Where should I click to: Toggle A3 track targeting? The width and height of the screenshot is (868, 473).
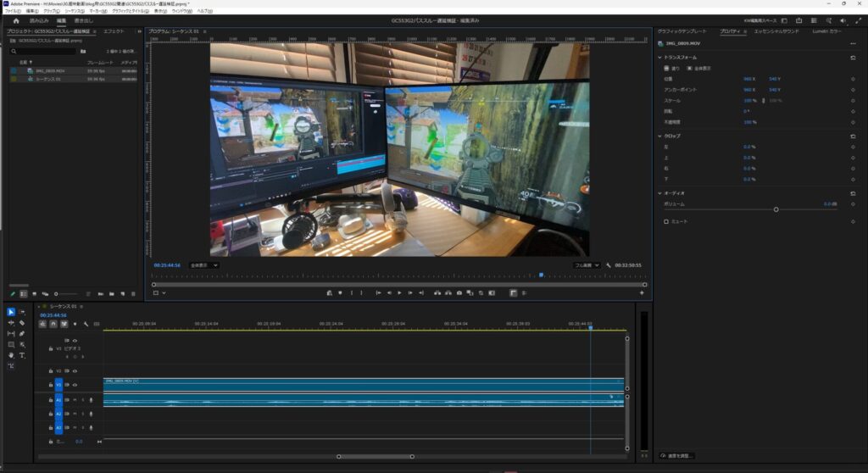pyautogui.click(x=58, y=427)
